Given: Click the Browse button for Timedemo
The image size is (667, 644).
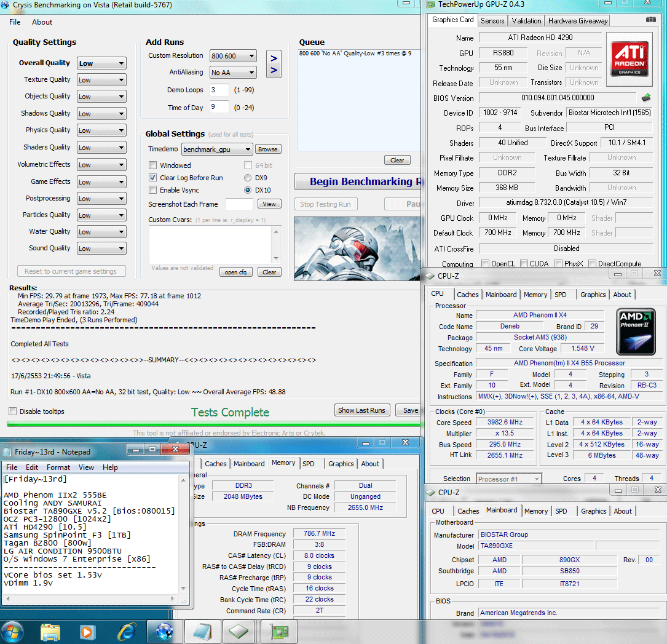Looking at the screenshot, I should point(267,149).
